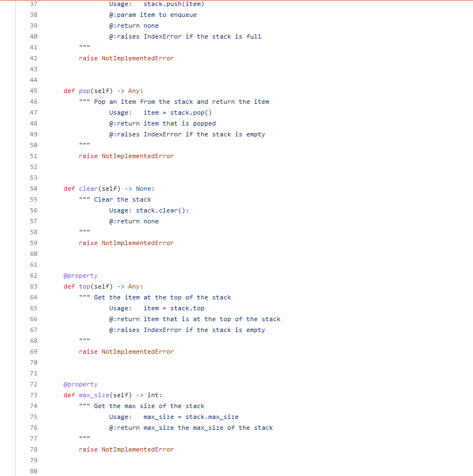The height and width of the screenshot is (476, 473).
Task: Select the Any return type on line 45
Action: pyautogui.click(x=134, y=91)
